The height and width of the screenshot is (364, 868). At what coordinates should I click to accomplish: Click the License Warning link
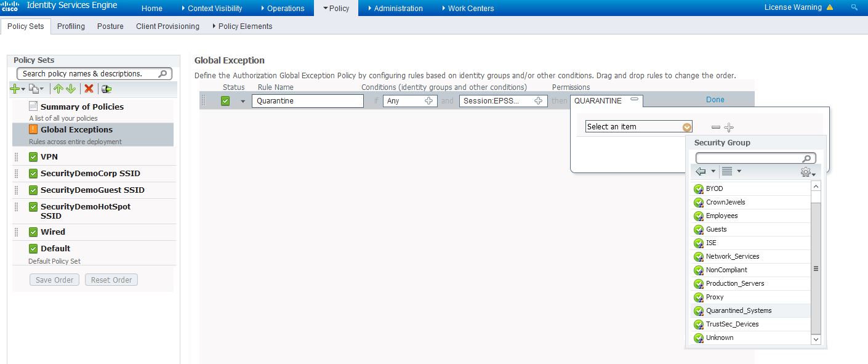[793, 7]
